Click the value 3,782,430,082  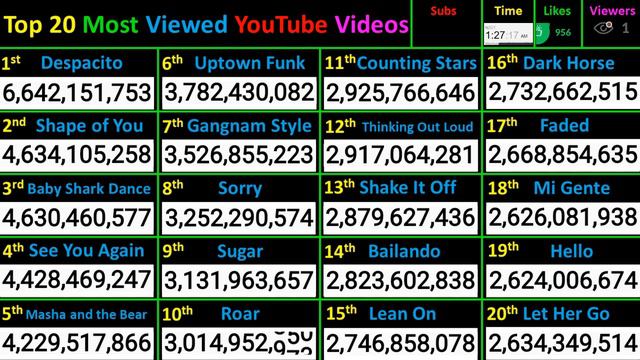[239, 93]
